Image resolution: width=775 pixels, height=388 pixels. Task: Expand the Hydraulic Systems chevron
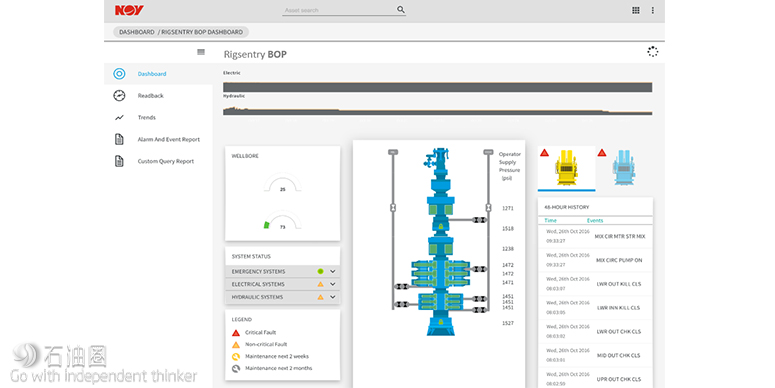(333, 297)
